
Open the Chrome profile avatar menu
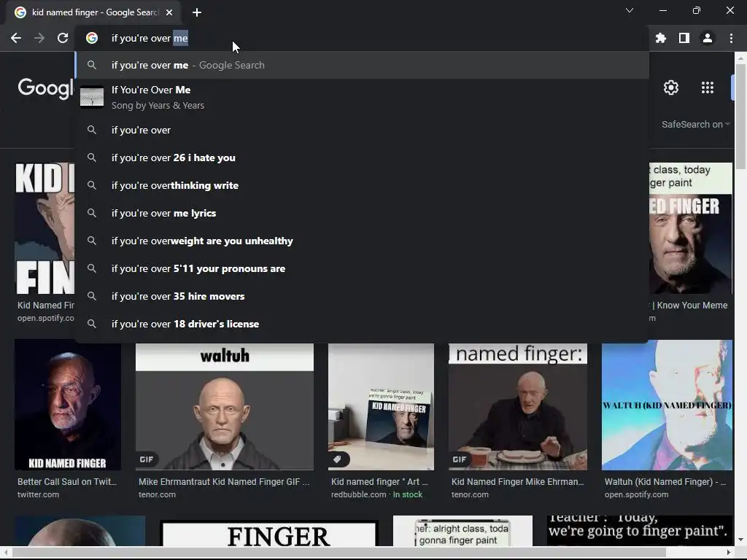pyautogui.click(x=708, y=38)
